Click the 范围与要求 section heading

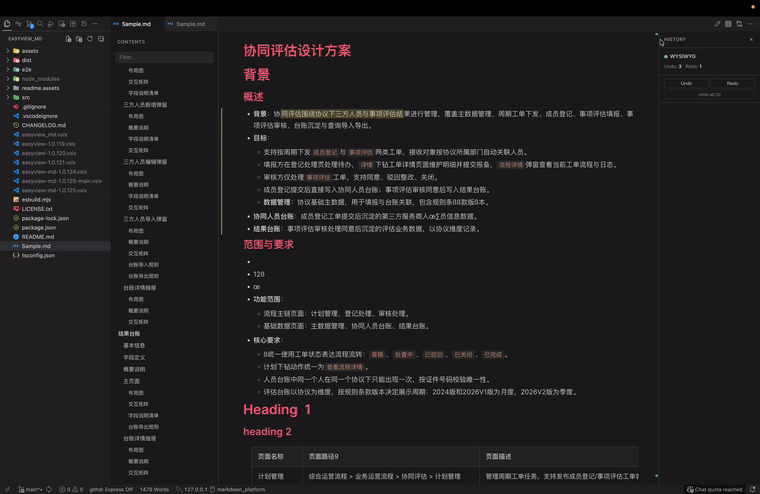pyautogui.click(x=269, y=244)
